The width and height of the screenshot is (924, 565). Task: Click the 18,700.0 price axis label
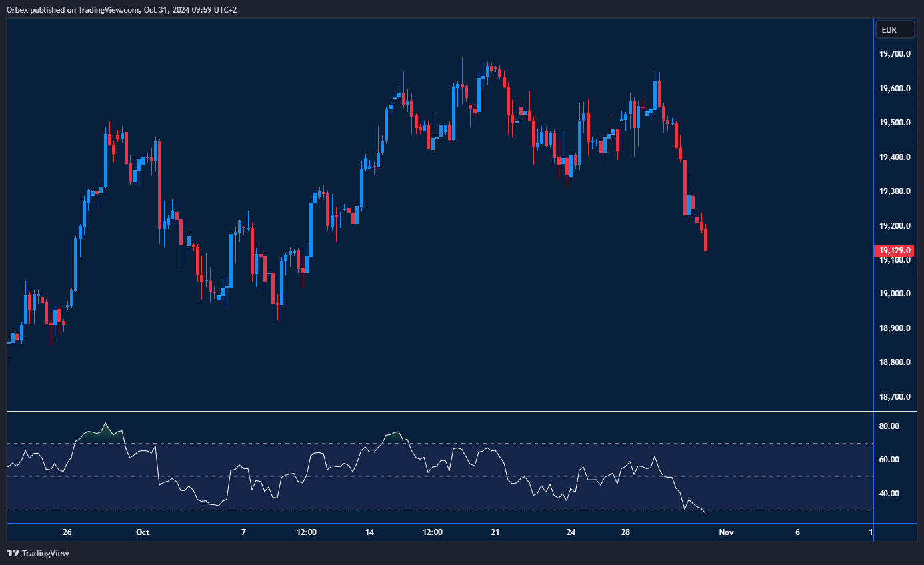pos(895,397)
